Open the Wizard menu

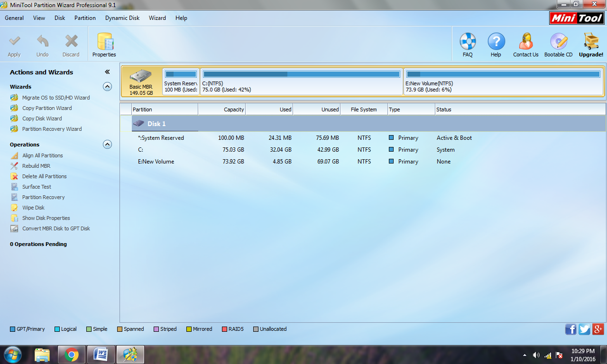tap(157, 18)
